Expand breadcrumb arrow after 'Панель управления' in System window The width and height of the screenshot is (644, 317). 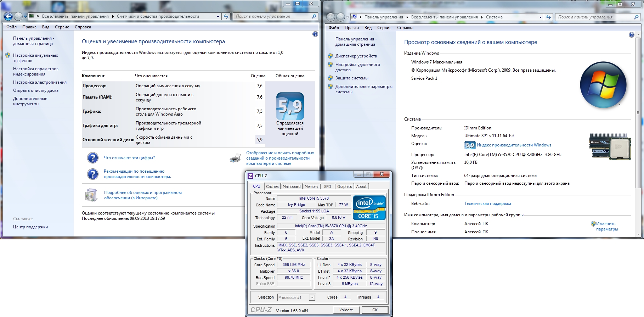[407, 17]
